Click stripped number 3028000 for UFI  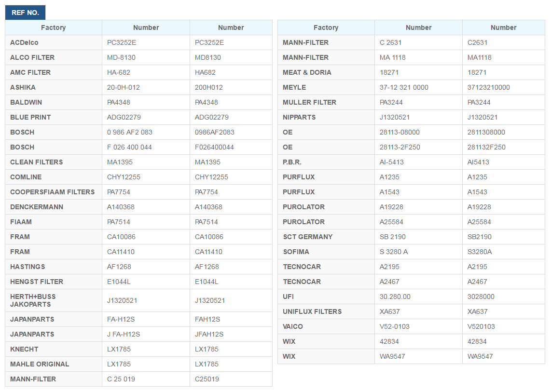click(481, 297)
